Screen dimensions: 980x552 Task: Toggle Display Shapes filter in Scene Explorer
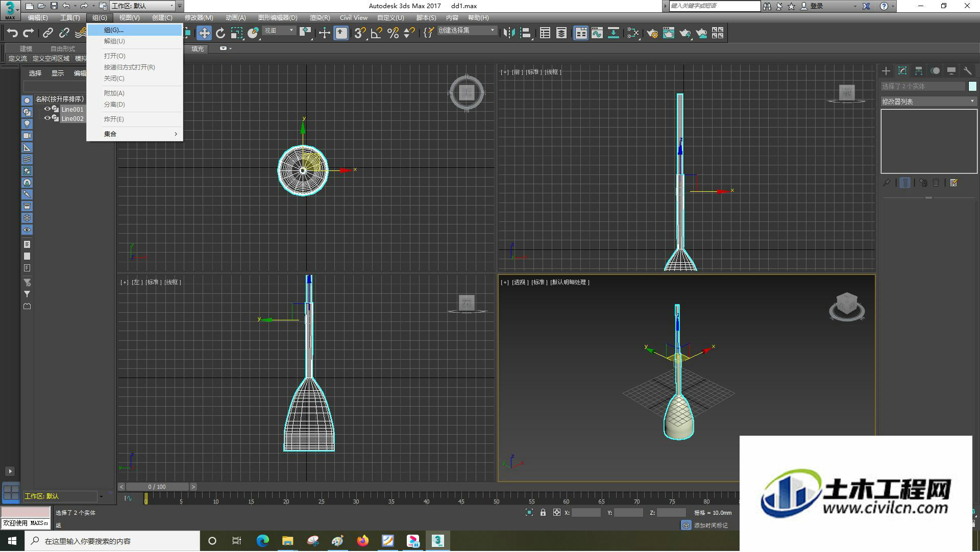pyautogui.click(x=27, y=112)
